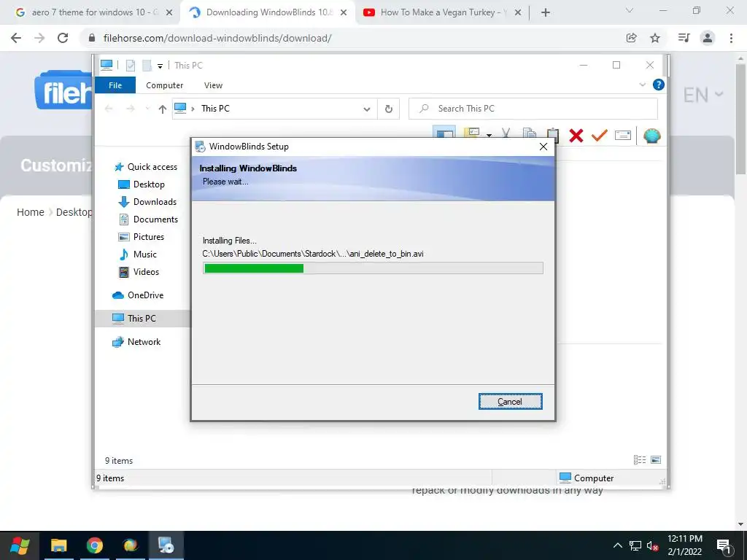Click the clipboard paste toolbar icon
This screenshot has height=560, width=747.
tap(553, 134)
